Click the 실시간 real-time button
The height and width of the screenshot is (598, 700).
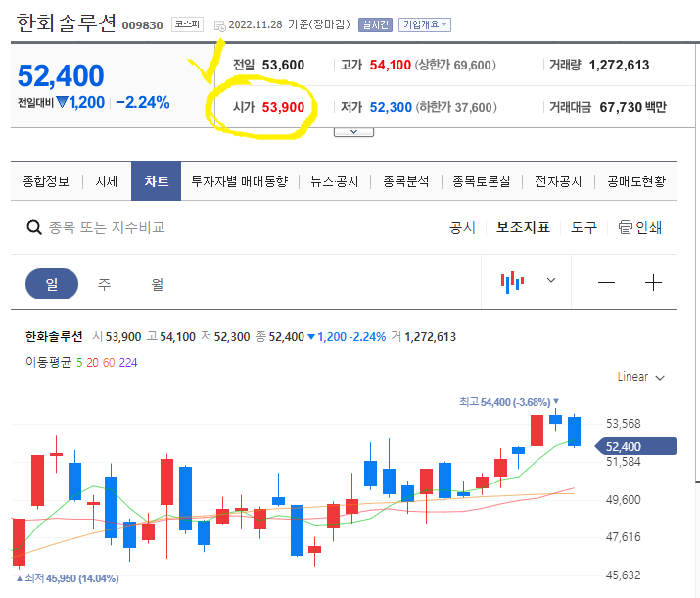click(x=375, y=25)
